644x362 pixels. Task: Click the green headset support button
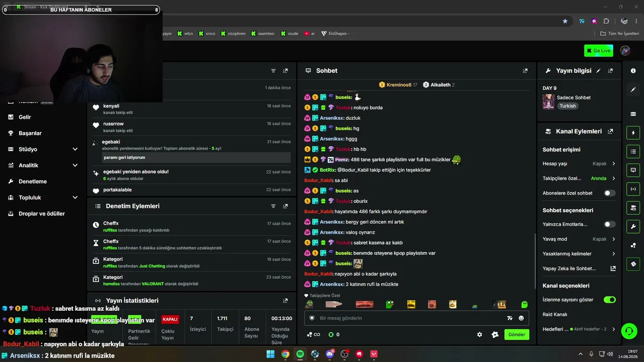[629, 331]
